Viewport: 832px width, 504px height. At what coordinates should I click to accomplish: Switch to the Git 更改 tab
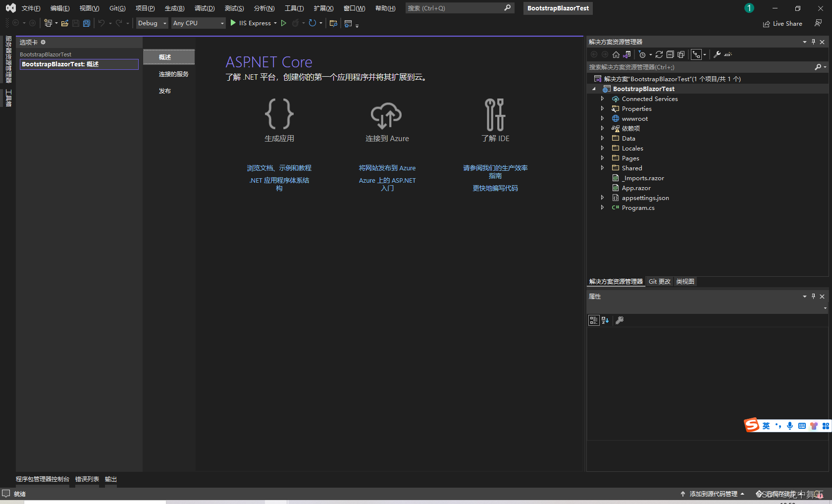click(x=660, y=282)
